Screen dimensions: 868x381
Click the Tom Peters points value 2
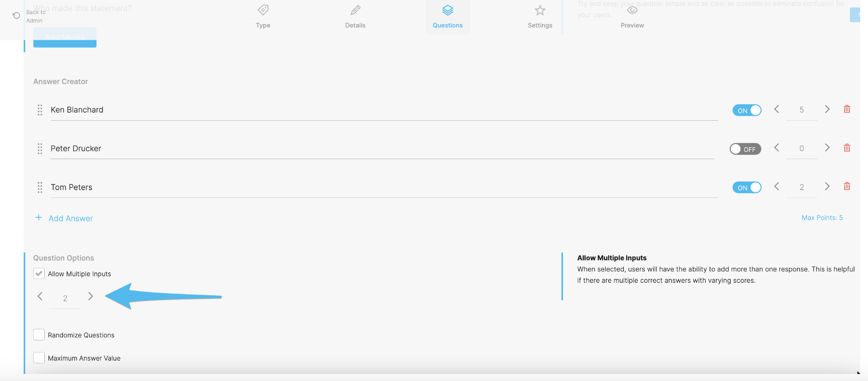[802, 187]
